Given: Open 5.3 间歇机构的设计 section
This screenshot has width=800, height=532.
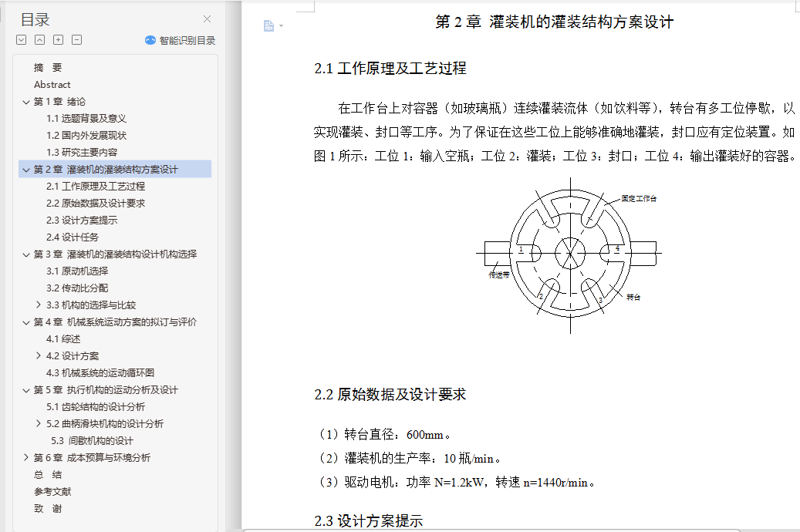Looking at the screenshot, I should click(92, 441).
